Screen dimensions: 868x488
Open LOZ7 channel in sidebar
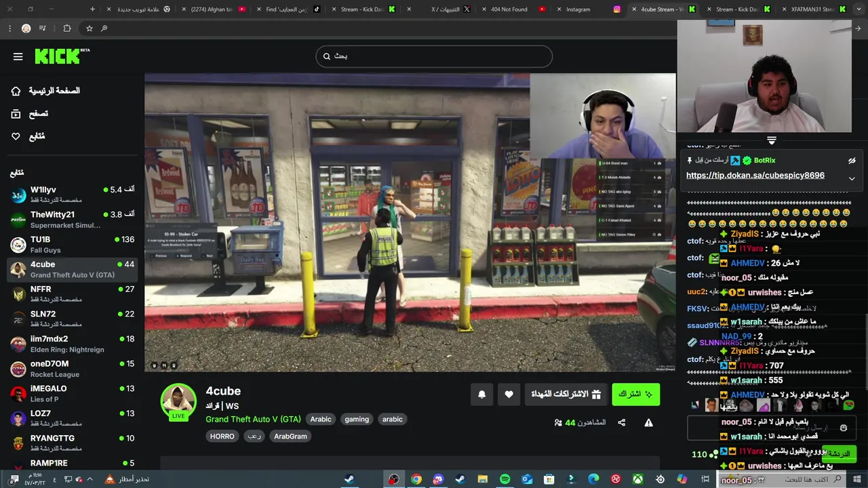pyautogui.click(x=72, y=418)
